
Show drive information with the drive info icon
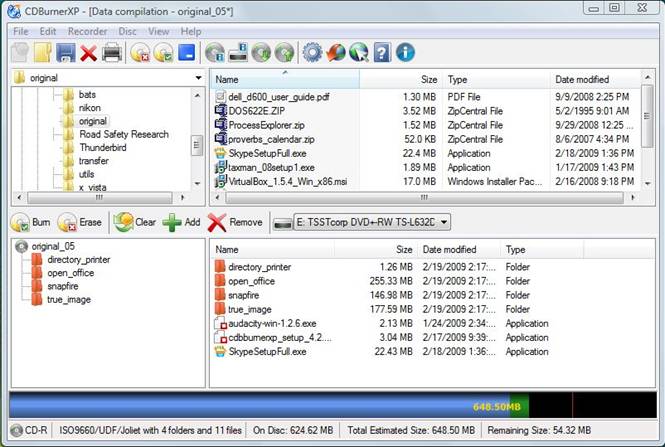click(238, 53)
